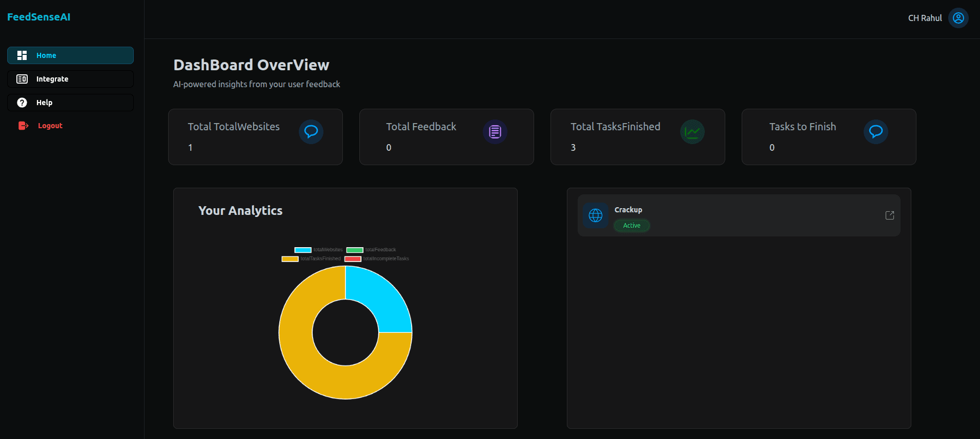Toggle totalFeedback legend entry

(371, 250)
